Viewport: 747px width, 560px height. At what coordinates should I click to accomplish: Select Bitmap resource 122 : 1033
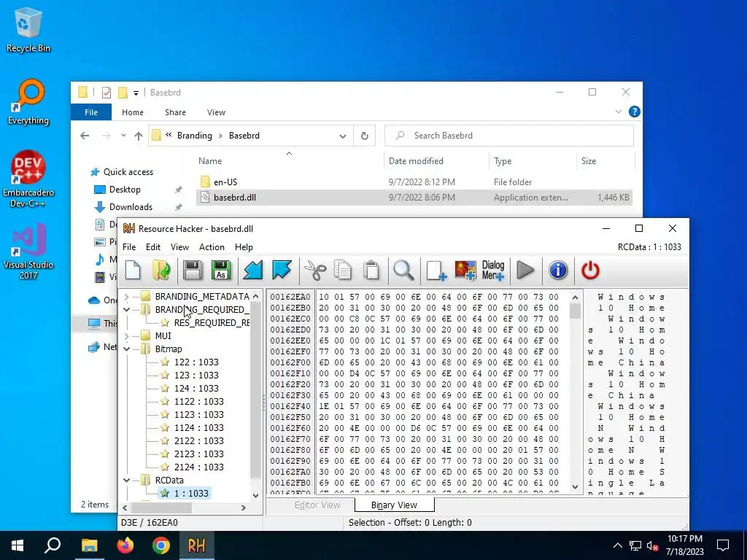pos(196,362)
